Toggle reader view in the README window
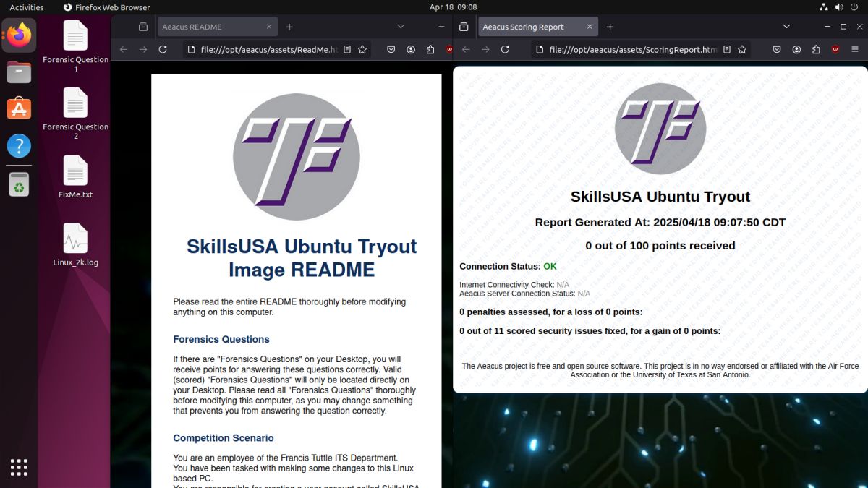Image resolution: width=868 pixels, height=488 pixels. [347, 50]
